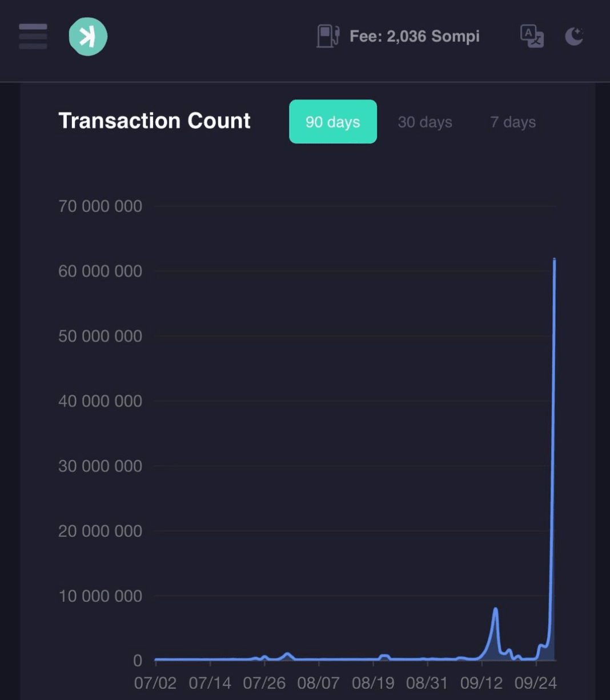Switch to the 7 days range
The height and width of the screenshot is (700, 610).
point(513,122)
